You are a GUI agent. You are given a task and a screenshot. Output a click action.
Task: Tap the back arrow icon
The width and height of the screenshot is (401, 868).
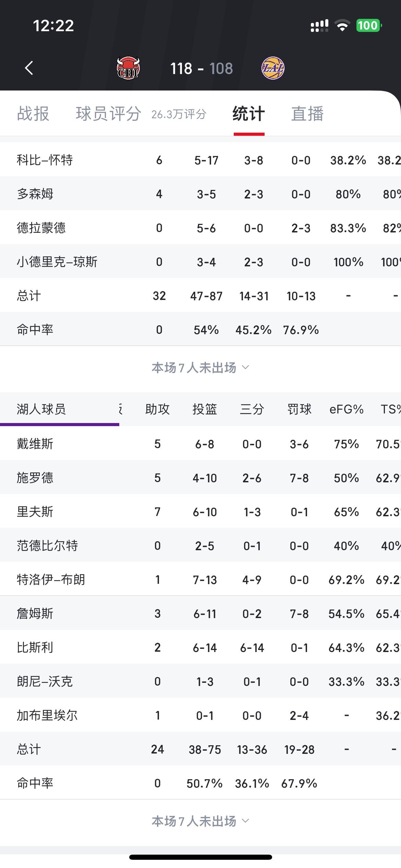(x=29, y=68)
